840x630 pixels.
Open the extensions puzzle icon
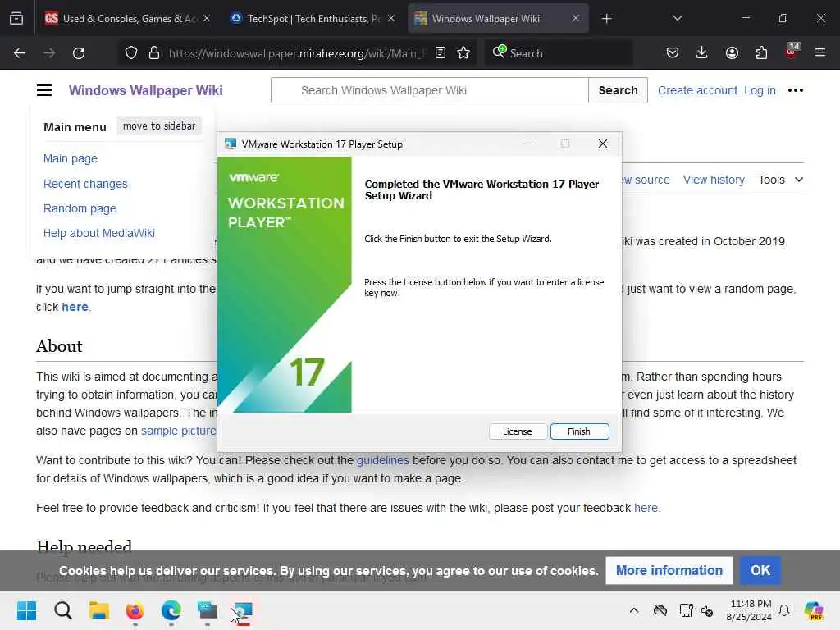tap(761, 53)
